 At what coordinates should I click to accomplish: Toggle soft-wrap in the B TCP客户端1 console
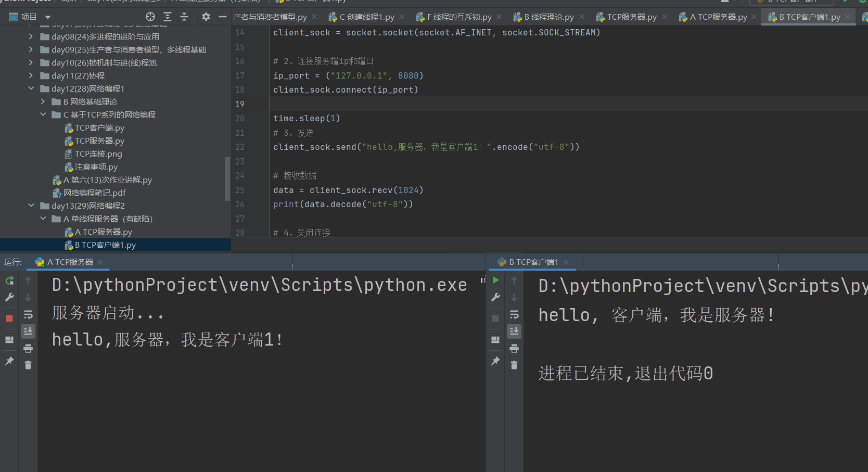[514, 314]
